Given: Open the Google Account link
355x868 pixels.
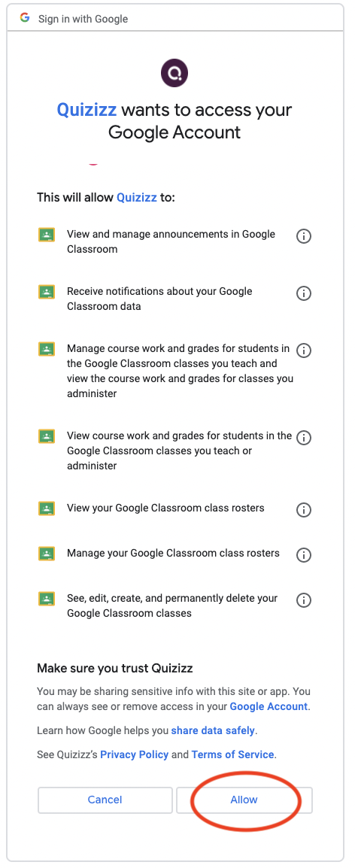Looking at the screenshot, I should click(x=269, y=707).
